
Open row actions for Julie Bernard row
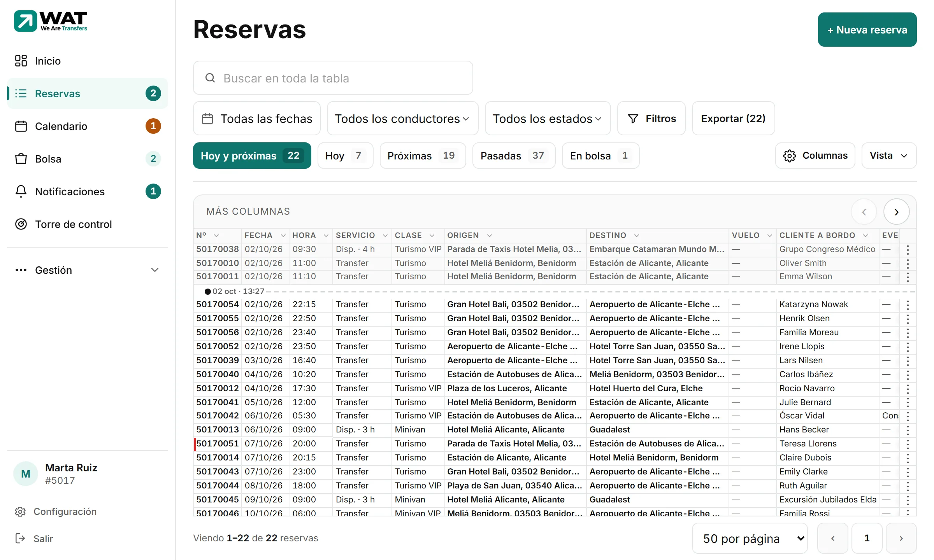908,403
